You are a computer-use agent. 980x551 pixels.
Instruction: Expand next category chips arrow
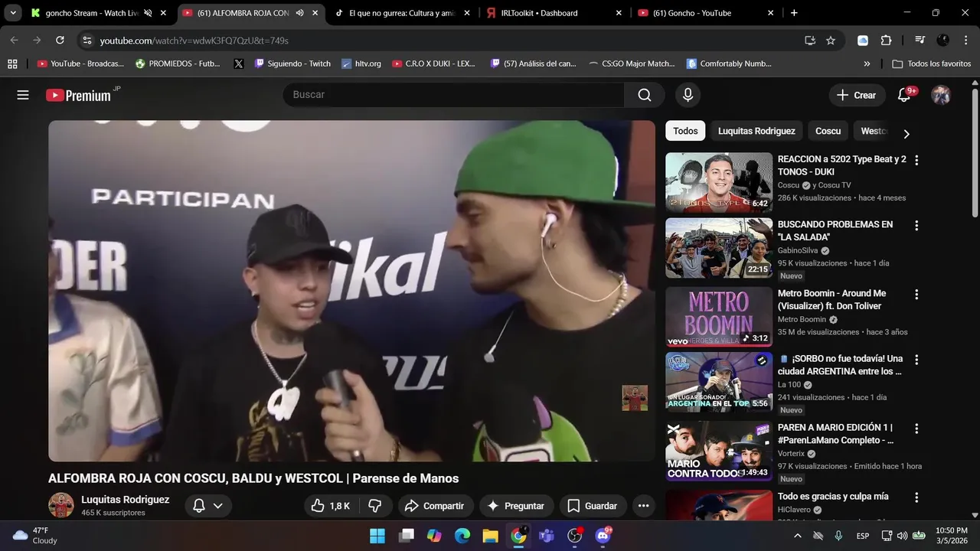coord(906,134)
